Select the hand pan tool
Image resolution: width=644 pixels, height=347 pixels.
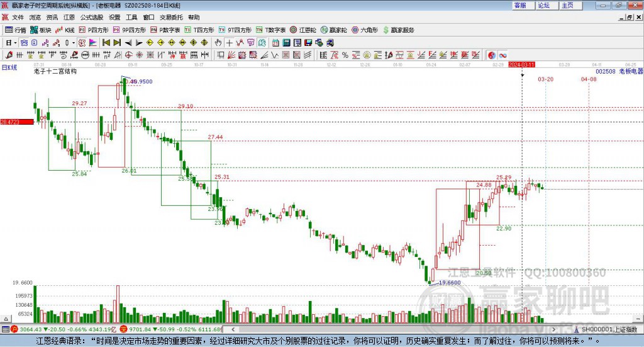click(x=218, y=43)
